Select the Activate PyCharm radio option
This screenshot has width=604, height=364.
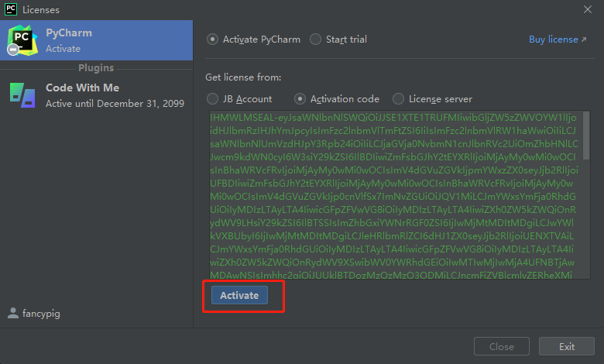coord(212,39)
